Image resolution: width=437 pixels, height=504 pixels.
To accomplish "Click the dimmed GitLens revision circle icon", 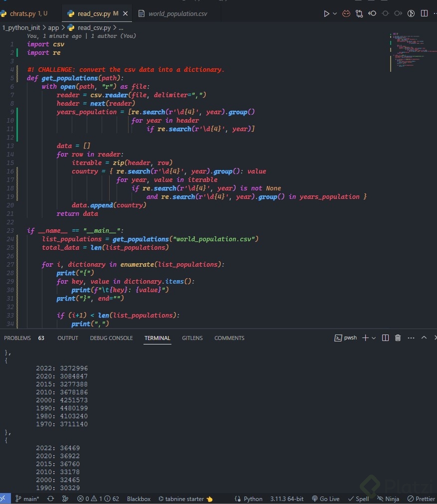I will point(385,13).
